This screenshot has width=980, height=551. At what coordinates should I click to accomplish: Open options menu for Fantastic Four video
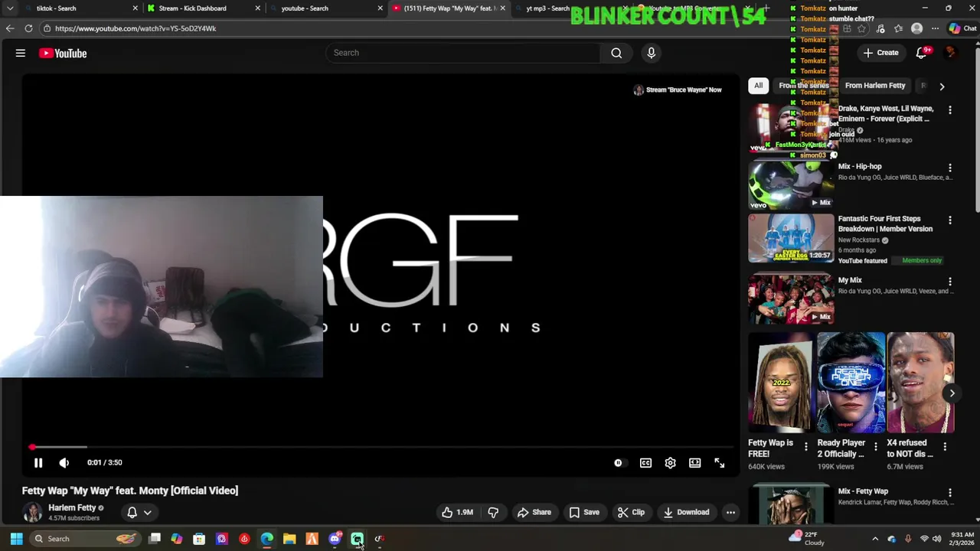point(950,220)
